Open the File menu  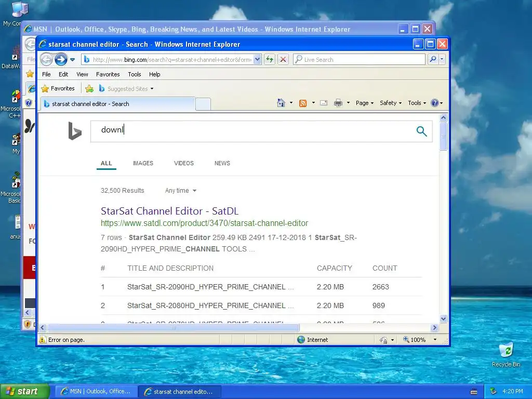pyautogui.click(x=46, y=74)
